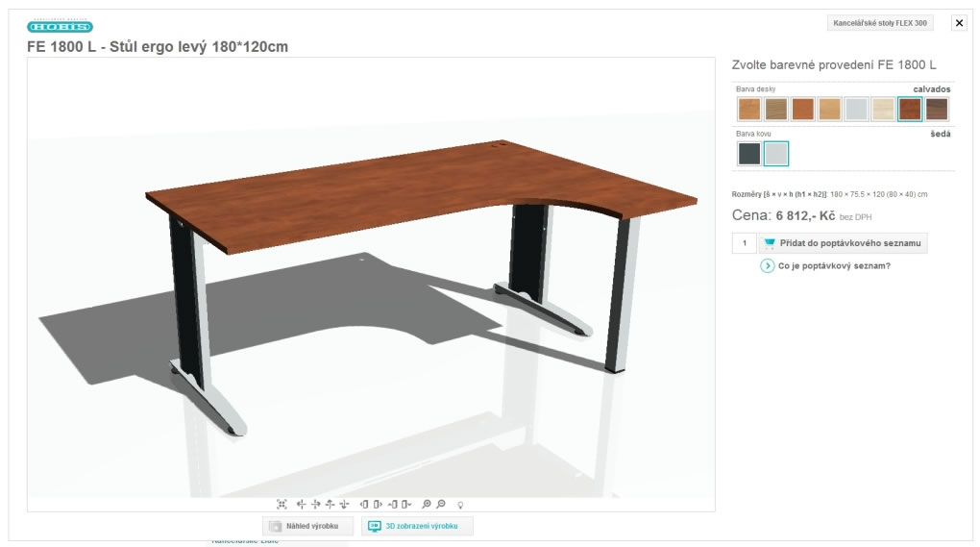Rotate the model right using the rotate icon

(378, 504)
